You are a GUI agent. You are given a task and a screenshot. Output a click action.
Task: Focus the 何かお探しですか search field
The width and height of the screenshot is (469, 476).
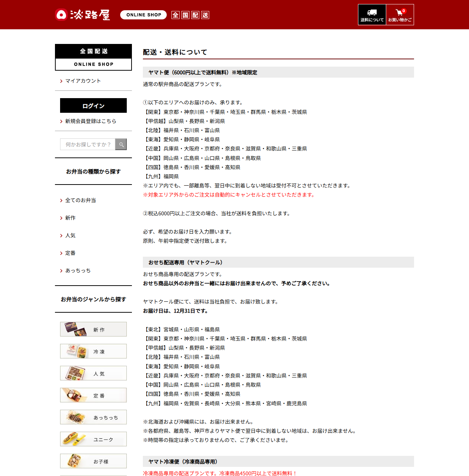point(88,144)
